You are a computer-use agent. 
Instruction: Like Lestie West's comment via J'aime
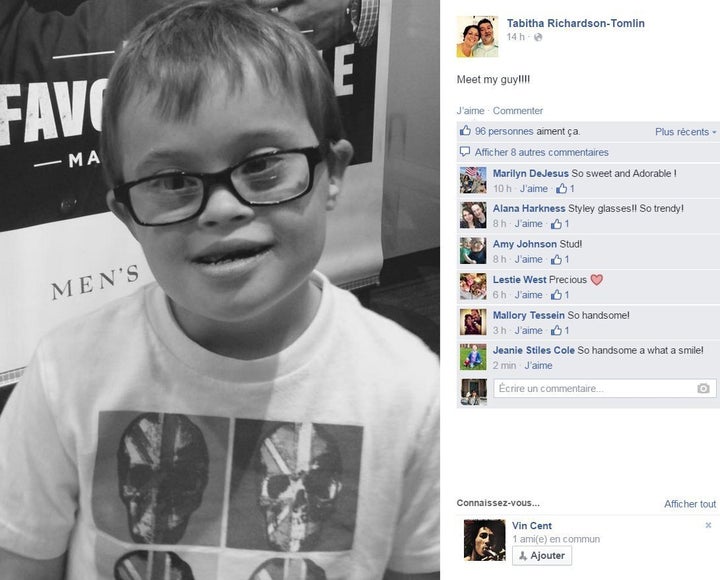(528, 295)
